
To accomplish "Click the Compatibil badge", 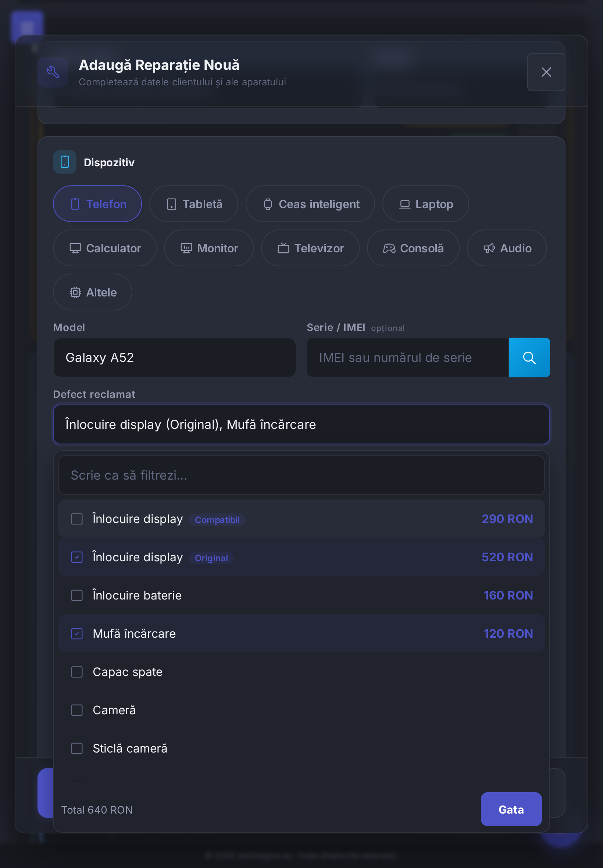I will click(217, 520).
